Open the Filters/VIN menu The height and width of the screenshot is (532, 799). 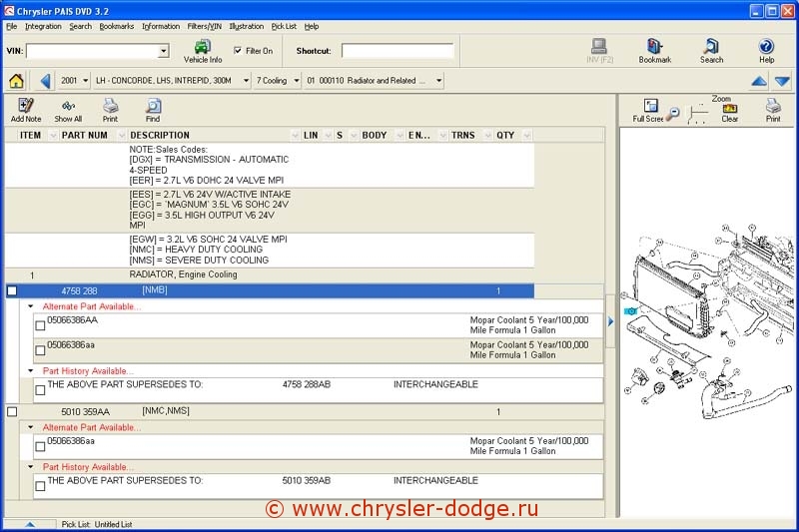point(205,27)
